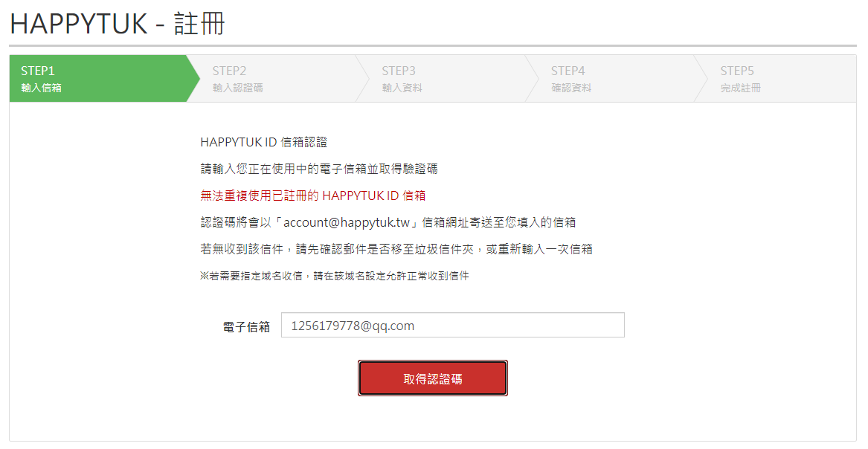Click the 電子信箱 field label

pyautogui.click(x=246, y=326)
